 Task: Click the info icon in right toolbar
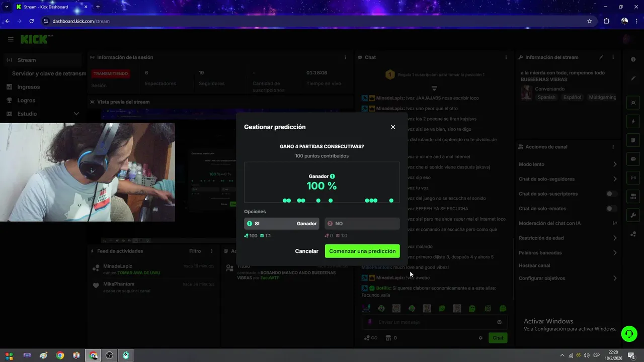point(633,59)
